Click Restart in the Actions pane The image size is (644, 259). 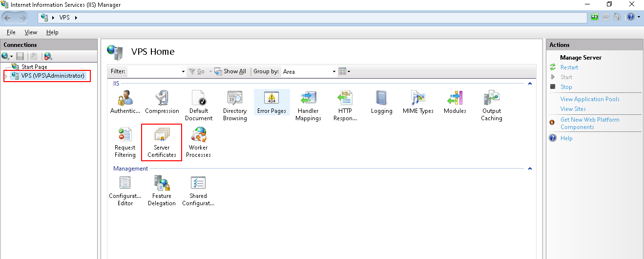click(569, 67)
